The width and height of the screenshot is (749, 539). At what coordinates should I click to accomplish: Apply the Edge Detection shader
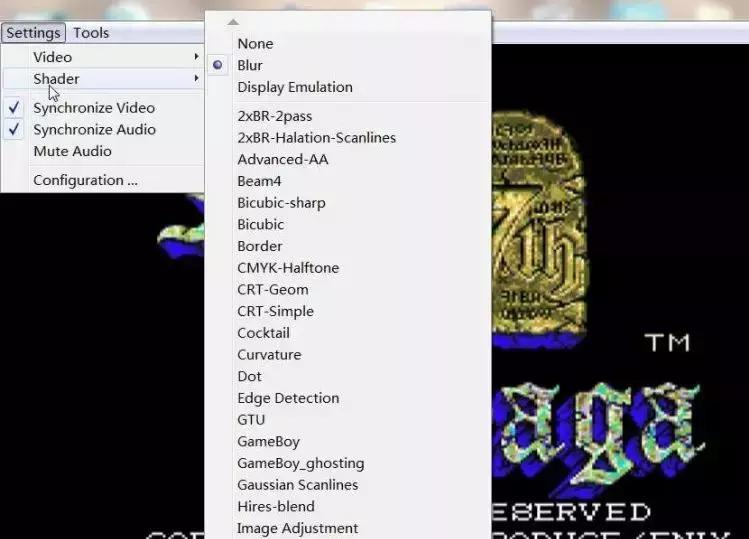288,398
